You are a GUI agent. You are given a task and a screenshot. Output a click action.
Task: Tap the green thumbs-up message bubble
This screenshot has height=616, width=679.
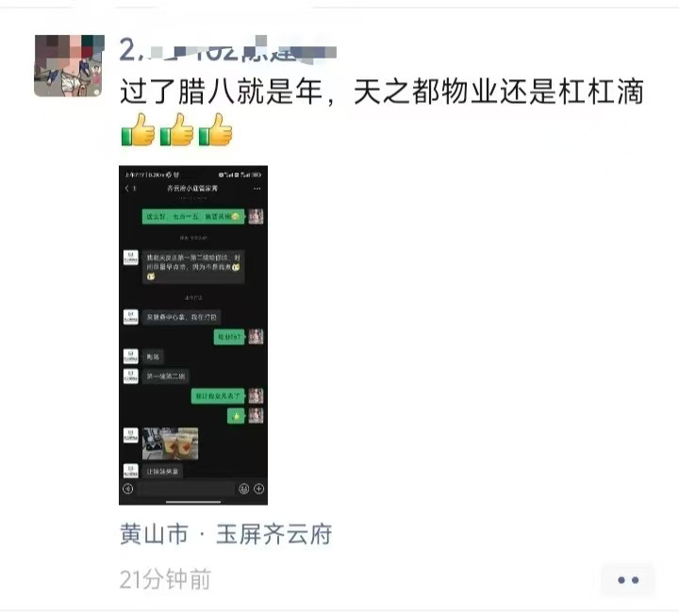(237, 416)
